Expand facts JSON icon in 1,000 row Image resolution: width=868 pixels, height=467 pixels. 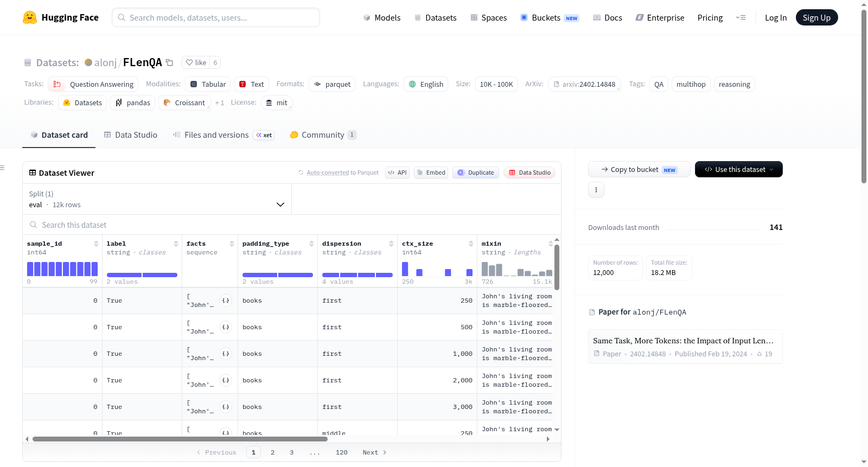[x=226, y=354]
